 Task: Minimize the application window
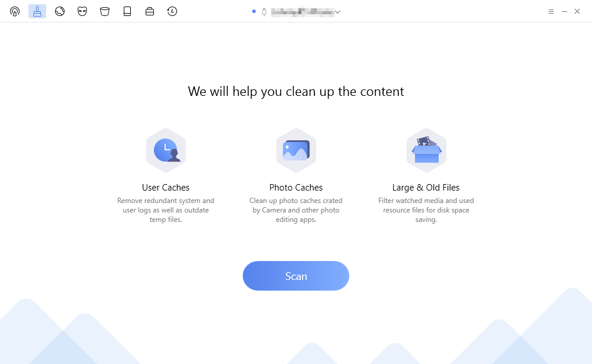pos(564,12)
